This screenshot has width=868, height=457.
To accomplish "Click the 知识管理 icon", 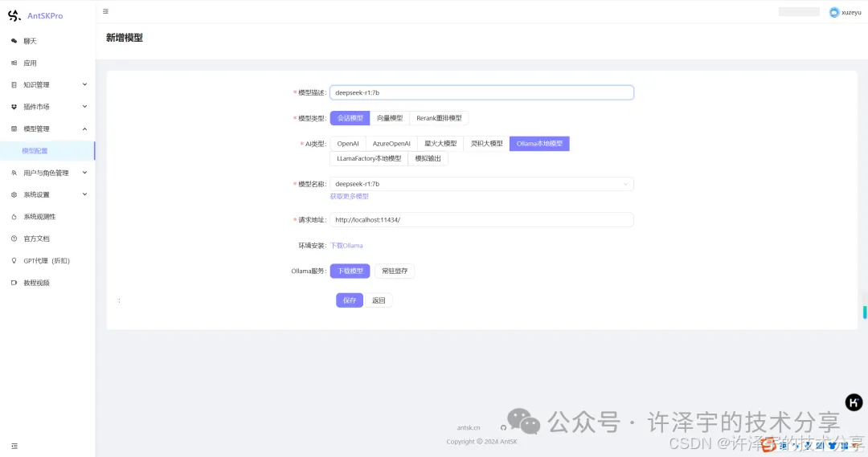I will [14, 84].
